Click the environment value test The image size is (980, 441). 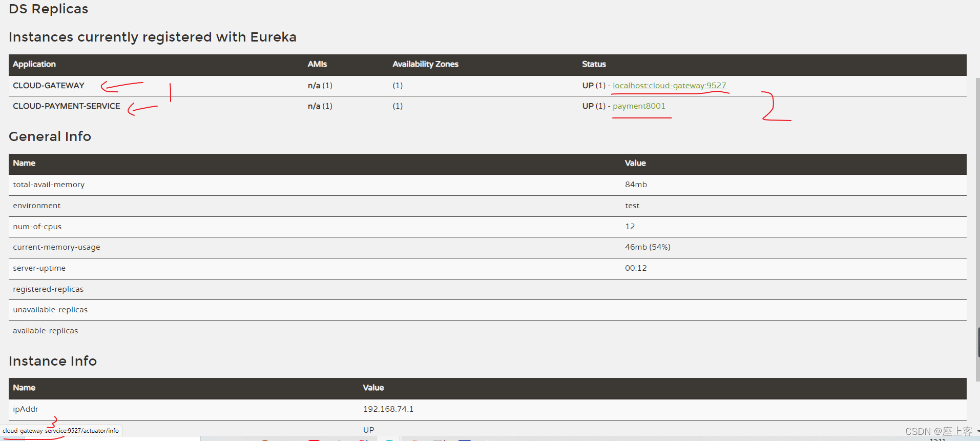(632, 206)
